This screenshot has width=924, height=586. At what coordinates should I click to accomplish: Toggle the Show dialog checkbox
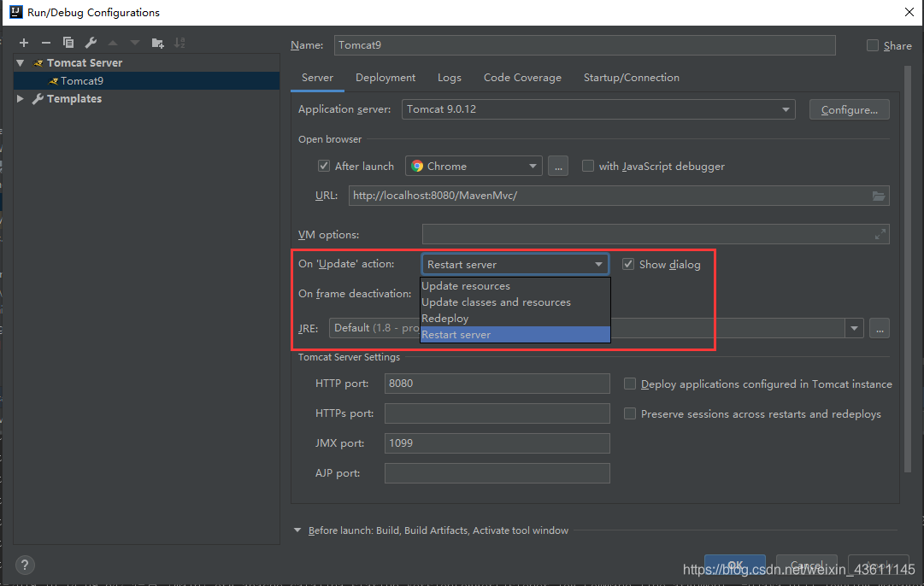pos(628,264)
